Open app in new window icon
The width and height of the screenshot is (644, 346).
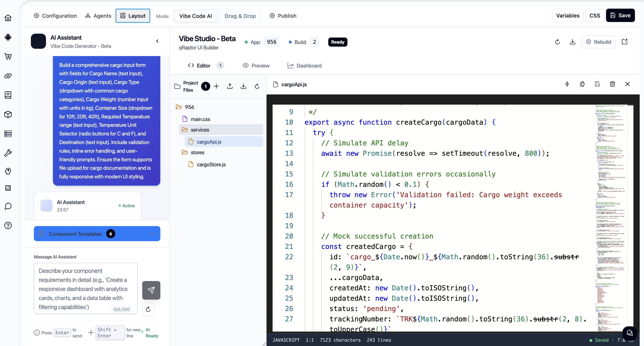click(x=625, y=42)
